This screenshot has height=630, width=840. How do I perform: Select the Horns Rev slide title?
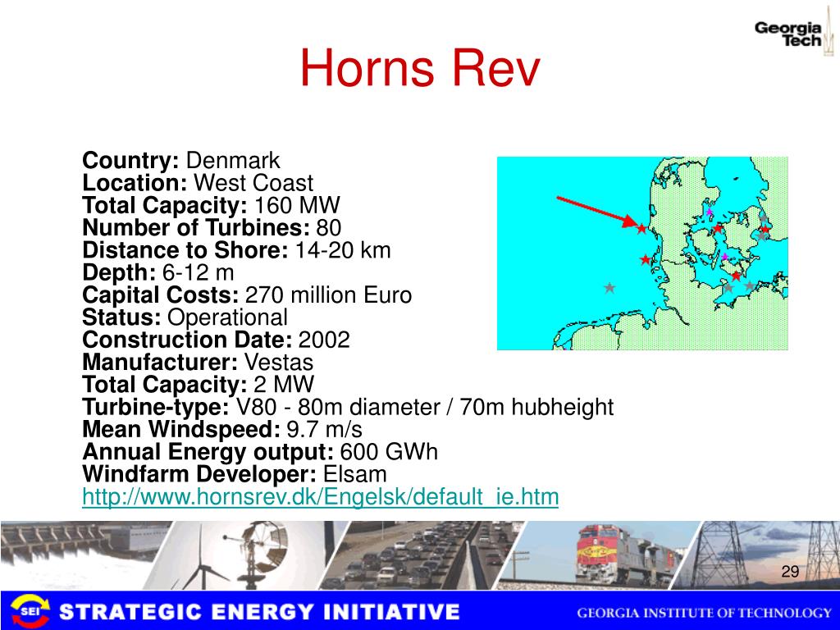coord(419,67)
